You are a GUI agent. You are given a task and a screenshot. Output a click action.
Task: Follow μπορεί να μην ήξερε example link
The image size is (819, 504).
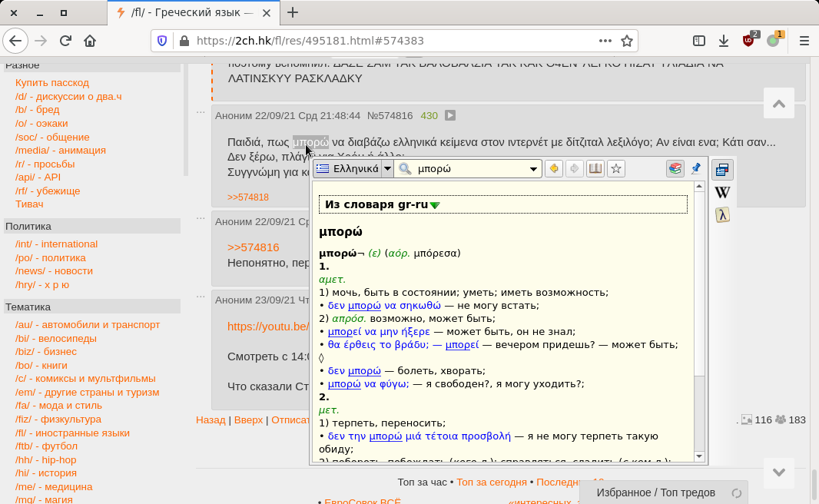point(379,332)
